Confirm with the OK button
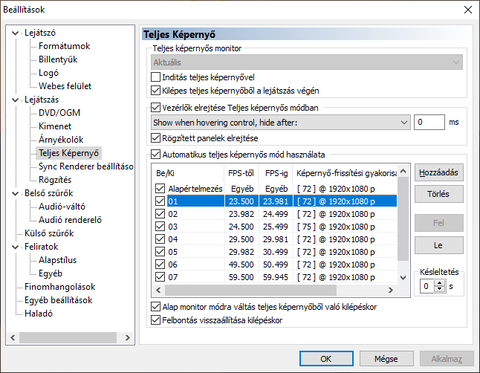 (326, 359)
